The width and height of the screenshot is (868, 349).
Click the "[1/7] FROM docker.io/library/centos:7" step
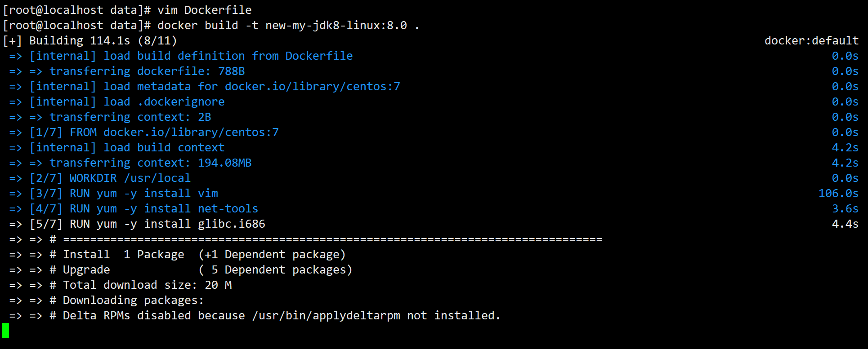pyautogui.click(x=154, y=132)
